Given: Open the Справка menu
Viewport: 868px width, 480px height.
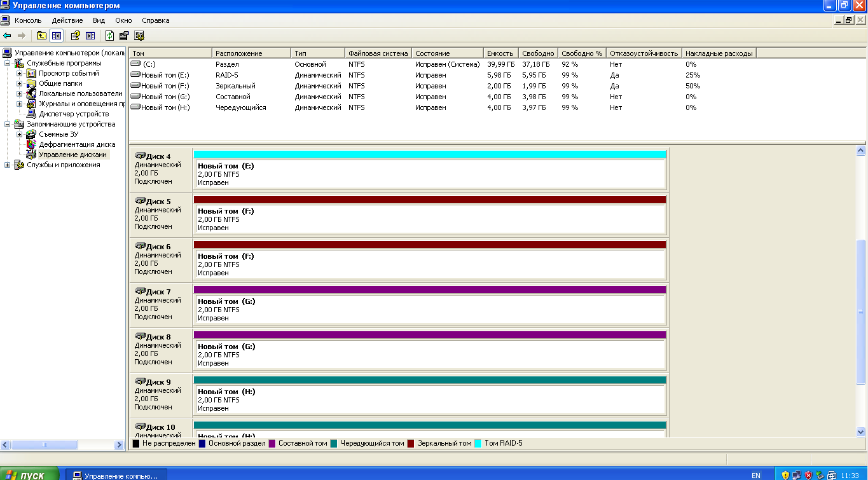Looking at the screenshot, I should pyautogui.click(x=156, y=20).
